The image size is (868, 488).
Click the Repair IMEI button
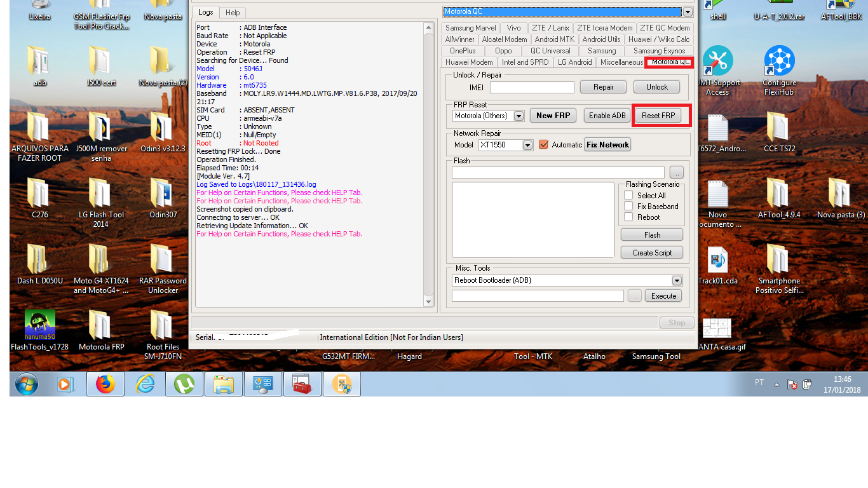click(x=603, y=87)
